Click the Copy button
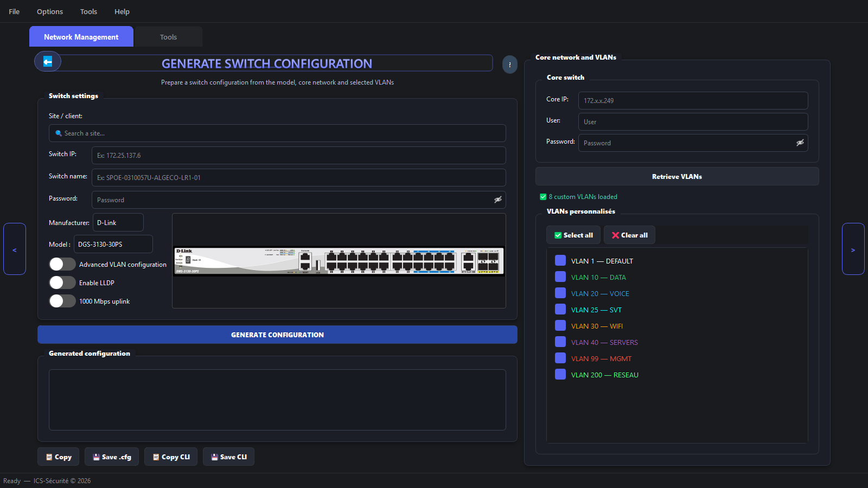 pos(59,457)
